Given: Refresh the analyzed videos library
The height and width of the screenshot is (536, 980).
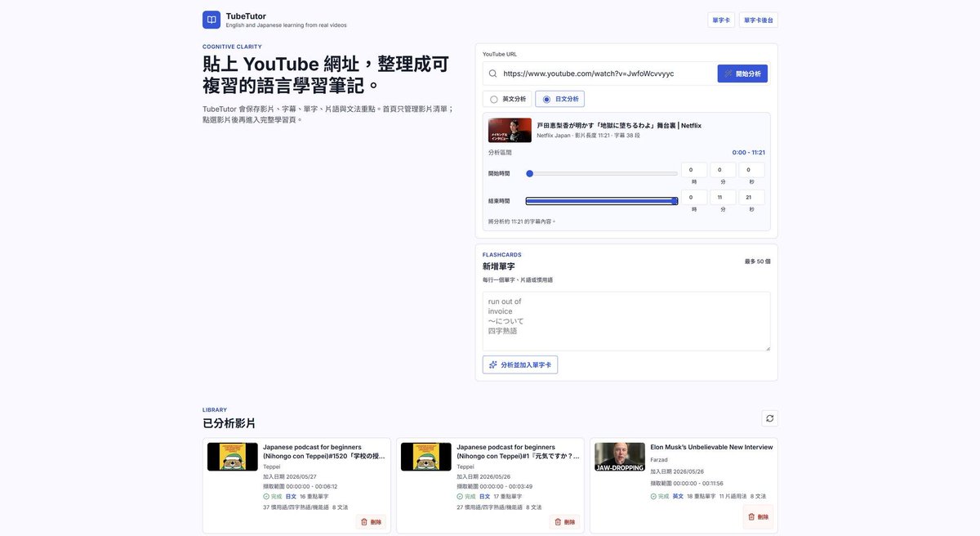Looking at the screenshot, I should pyautogui.click(x=769, y=418).
